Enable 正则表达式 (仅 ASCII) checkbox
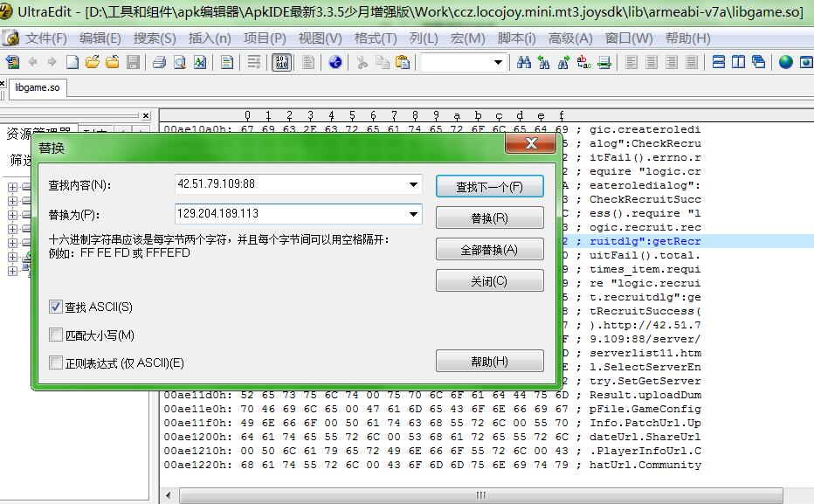 pyautogui.click(x=56, y=363)
